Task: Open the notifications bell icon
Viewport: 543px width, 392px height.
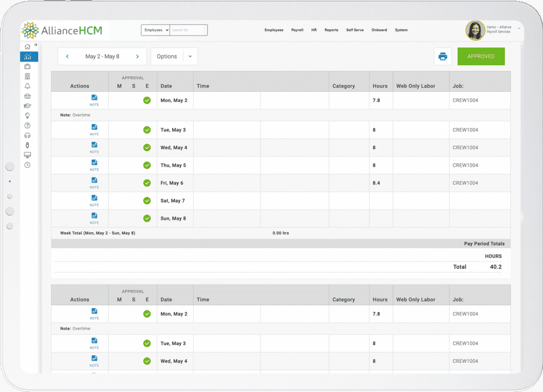Action: [x=27, y=85]
